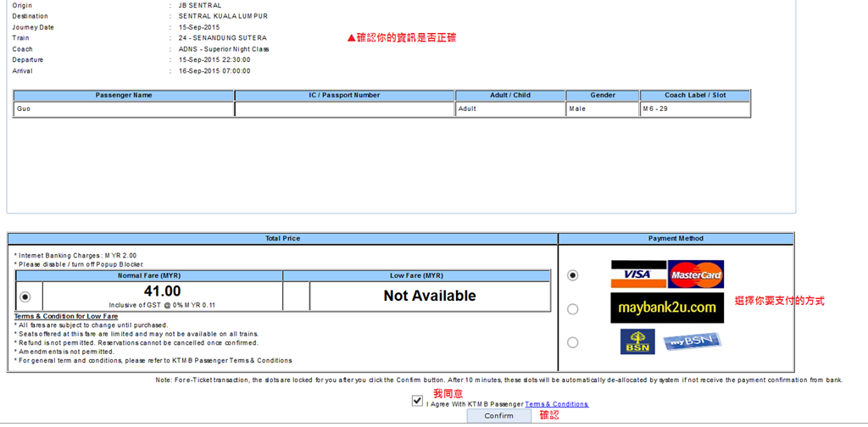This screenshot has width=868, height=427.
Task: Click the Adult / Child column header
Action: (510, 95)
